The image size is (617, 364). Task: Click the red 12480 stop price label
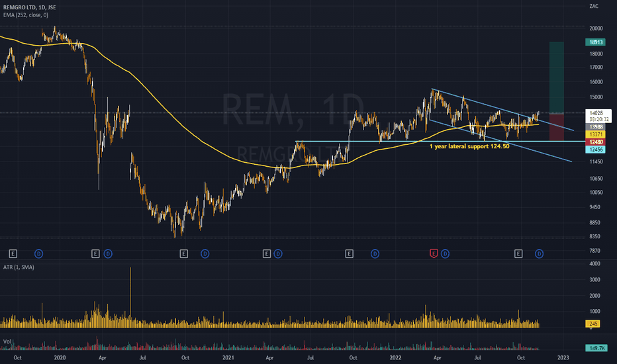(x=596, y=142)
